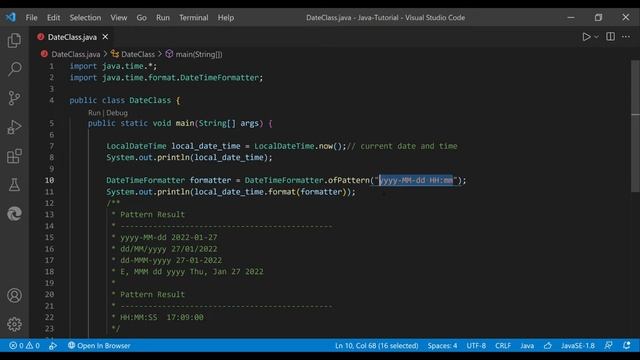Click 'public class DateClass' text
The width and height of the screenshot is (640, 360).
tap(120, 100)
